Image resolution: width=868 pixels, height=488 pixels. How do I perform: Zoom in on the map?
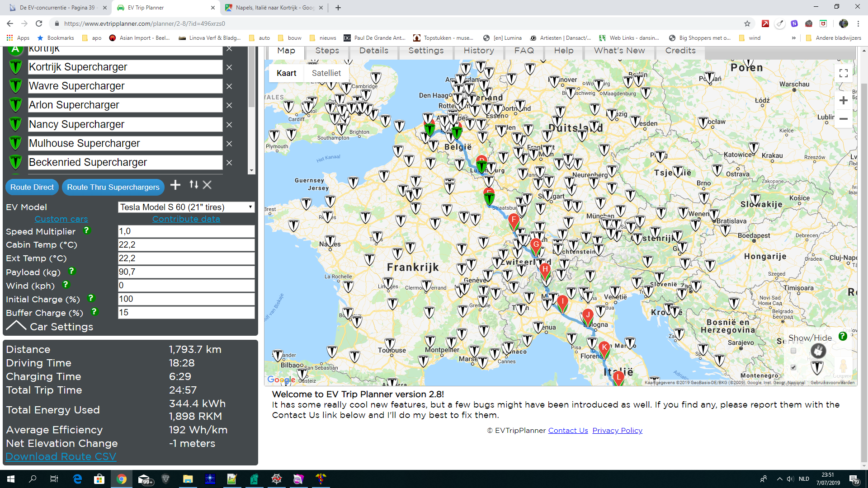(x=844, y=100)
